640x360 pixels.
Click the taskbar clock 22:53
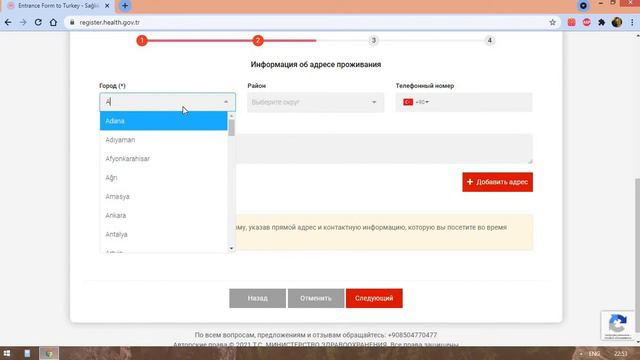(620, 353)
